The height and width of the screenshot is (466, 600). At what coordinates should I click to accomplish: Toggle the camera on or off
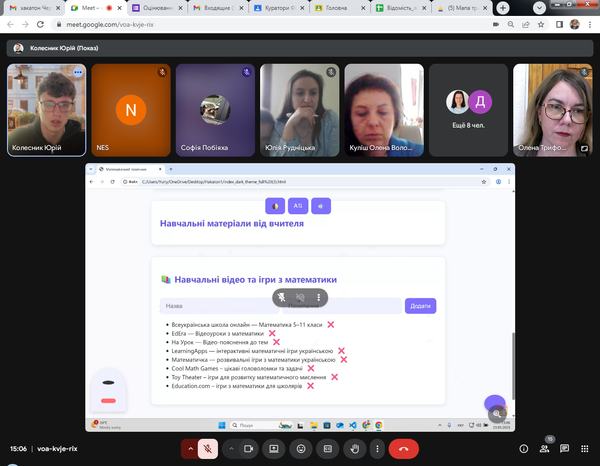point(247,449)
